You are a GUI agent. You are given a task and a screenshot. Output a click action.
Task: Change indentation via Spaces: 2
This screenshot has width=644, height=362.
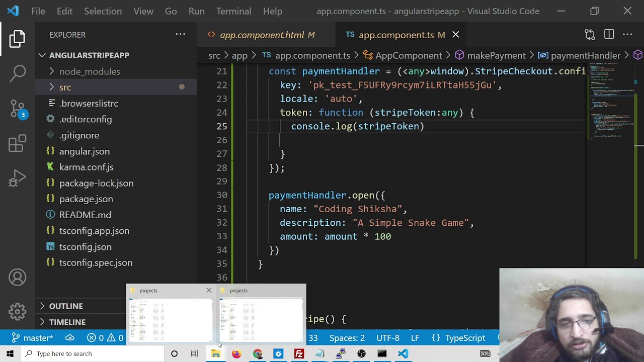347,338
